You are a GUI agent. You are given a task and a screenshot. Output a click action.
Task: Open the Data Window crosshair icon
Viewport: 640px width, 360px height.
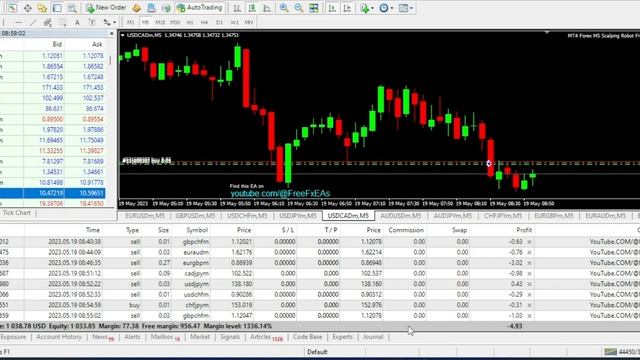coord(27,8)
